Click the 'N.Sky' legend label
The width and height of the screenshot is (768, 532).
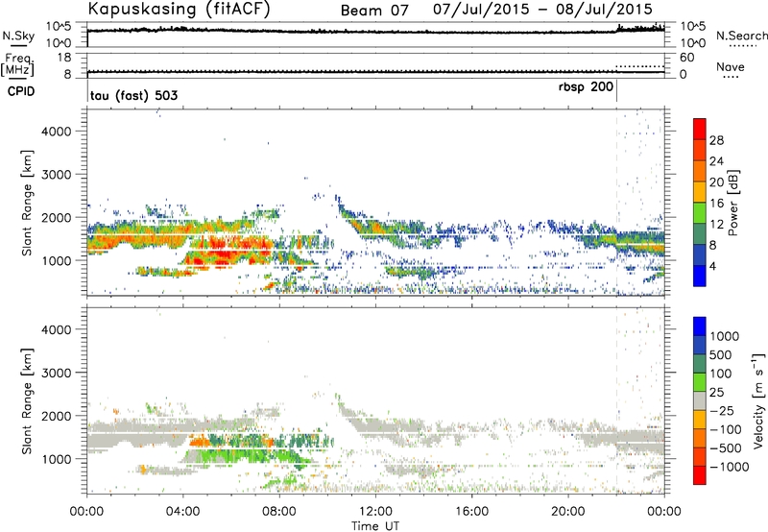coord(18,36)
